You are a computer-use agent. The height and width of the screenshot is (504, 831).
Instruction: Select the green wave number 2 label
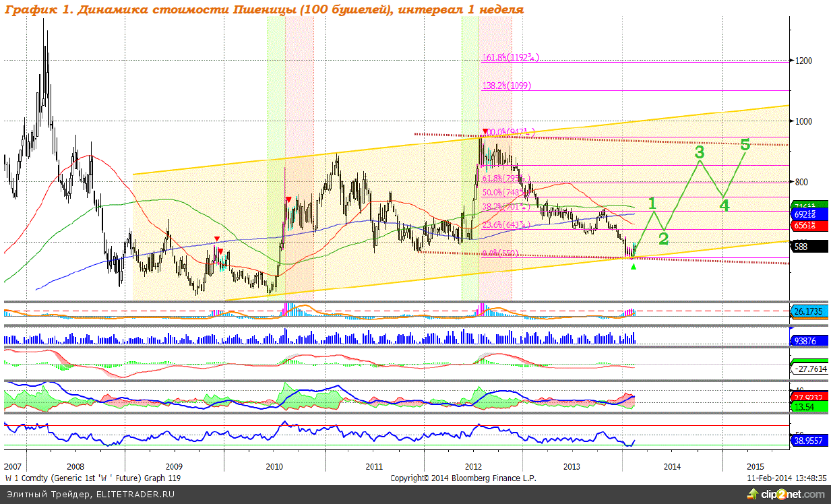pos(663,238)
